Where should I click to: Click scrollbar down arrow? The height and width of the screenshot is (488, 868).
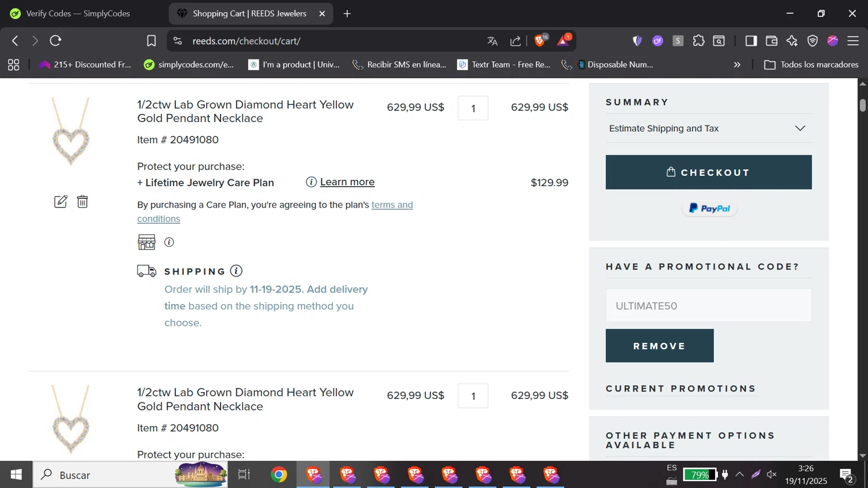(863, 456)
